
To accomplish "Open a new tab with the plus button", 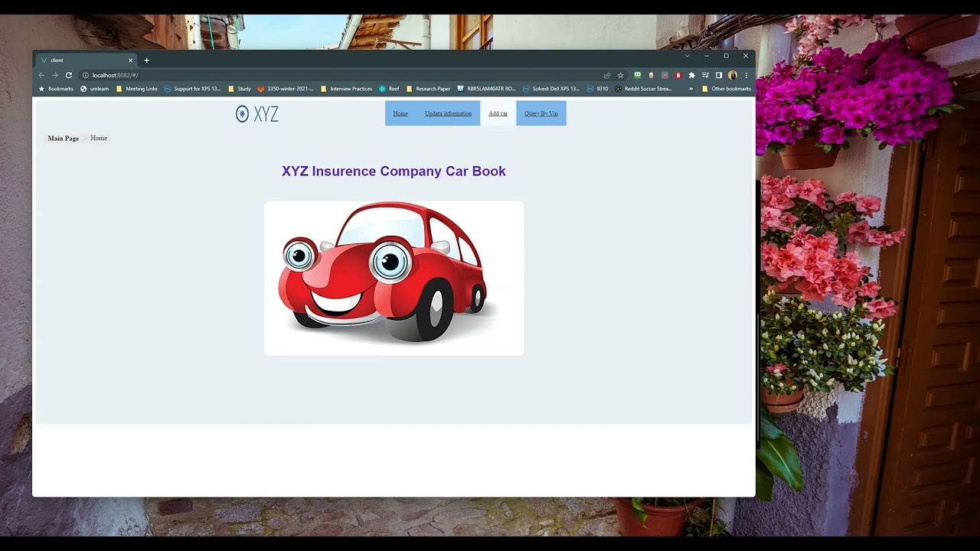I will pos(146,60).
